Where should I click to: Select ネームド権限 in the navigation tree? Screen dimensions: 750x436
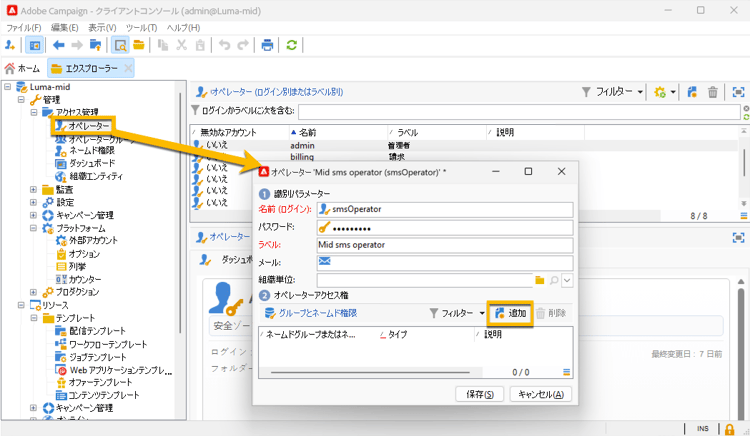(x=91, y=151)
